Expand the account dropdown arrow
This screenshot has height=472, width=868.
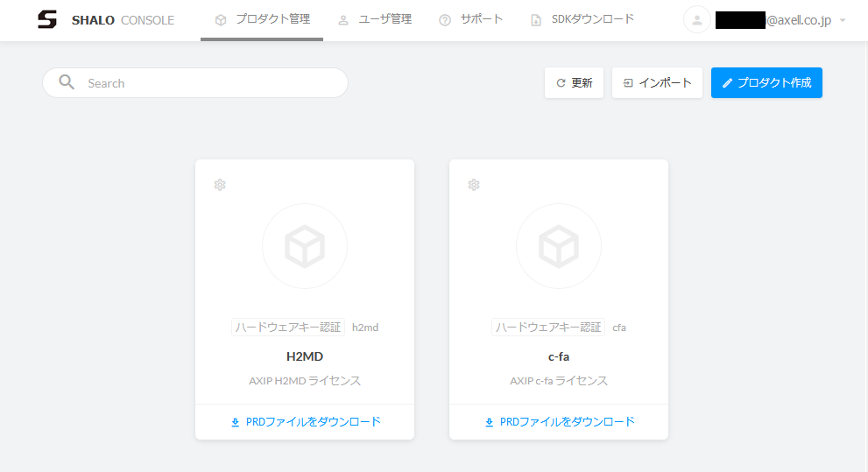(x=843, y=20)
